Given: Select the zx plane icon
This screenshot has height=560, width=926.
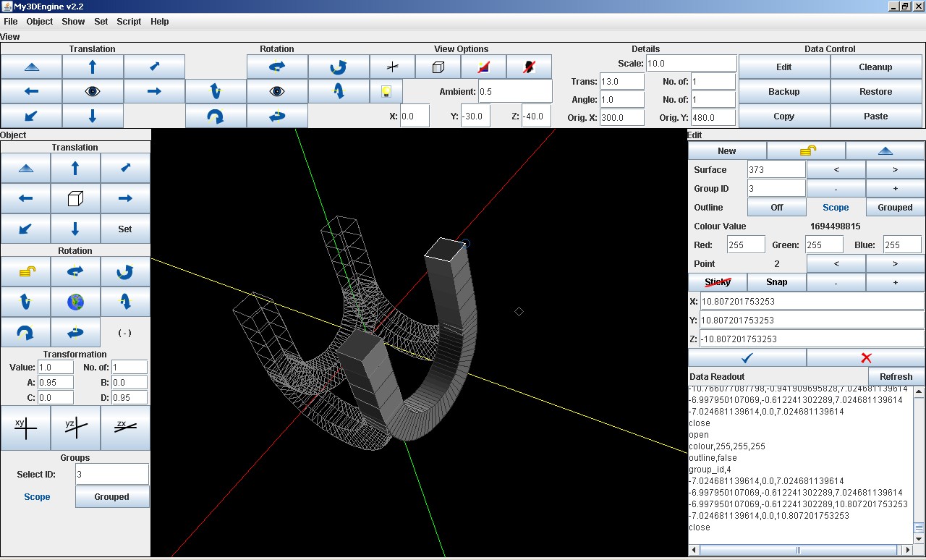Looking at the screenshot, I should tap(125, 428).
